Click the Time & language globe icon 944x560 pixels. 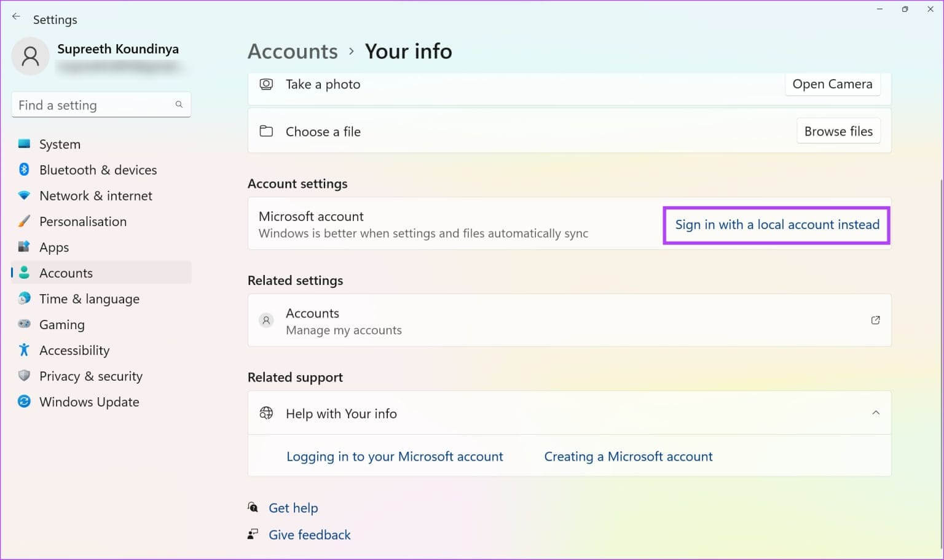24,298
